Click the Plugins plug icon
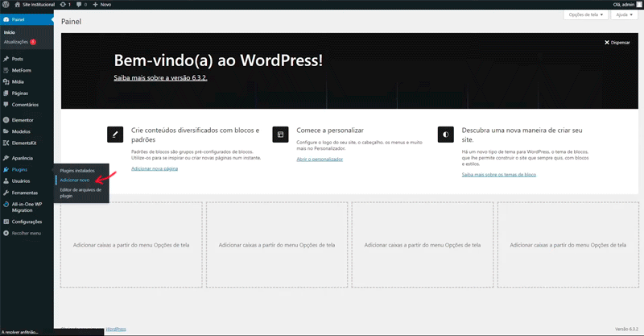The width and height of the screenshot is (644, 336). [x=6, y=169]
